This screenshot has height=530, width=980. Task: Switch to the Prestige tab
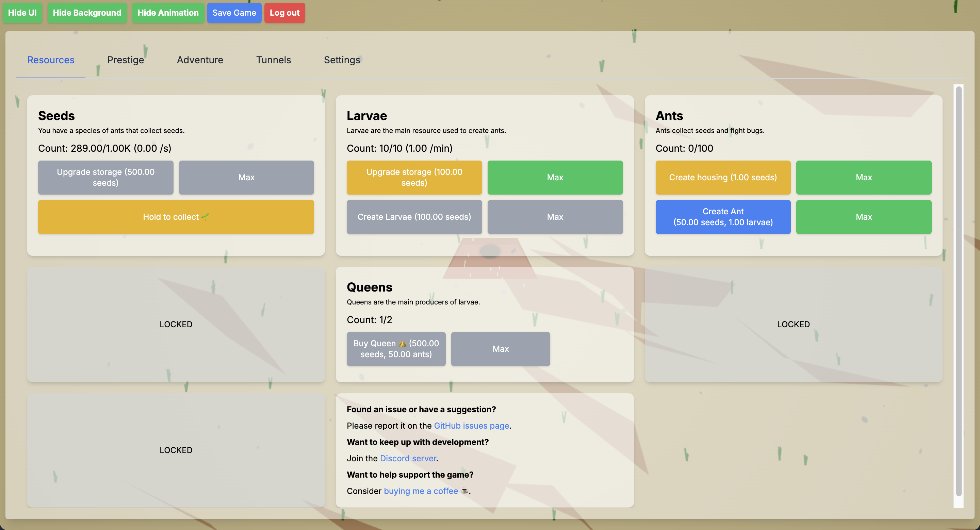click(126, 60)
